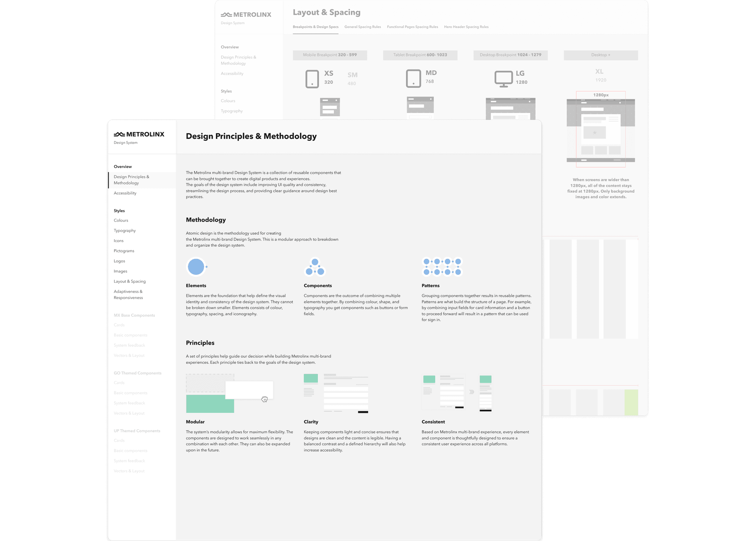This screenshot has height=541, width=756.
Task: Click the Desktop + breakpoint header
Action: (x=601, y=55)
